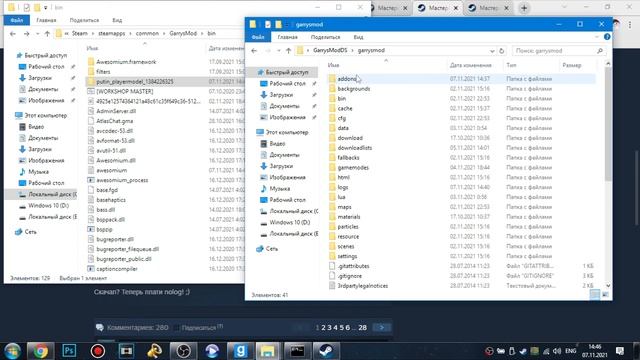Open network icon in system tray
Image resolution: width=640 pixels, height=360 pixels.
tap(546, 351)
